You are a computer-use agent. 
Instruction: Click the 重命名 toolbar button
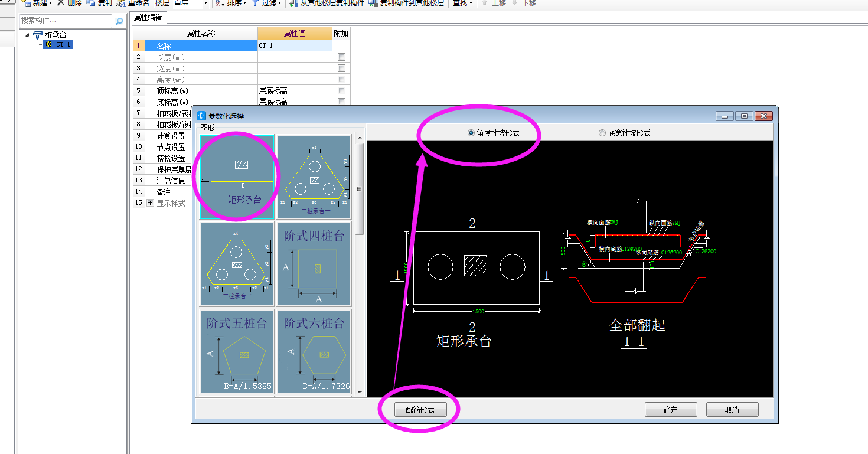click(x=133, y=3)
